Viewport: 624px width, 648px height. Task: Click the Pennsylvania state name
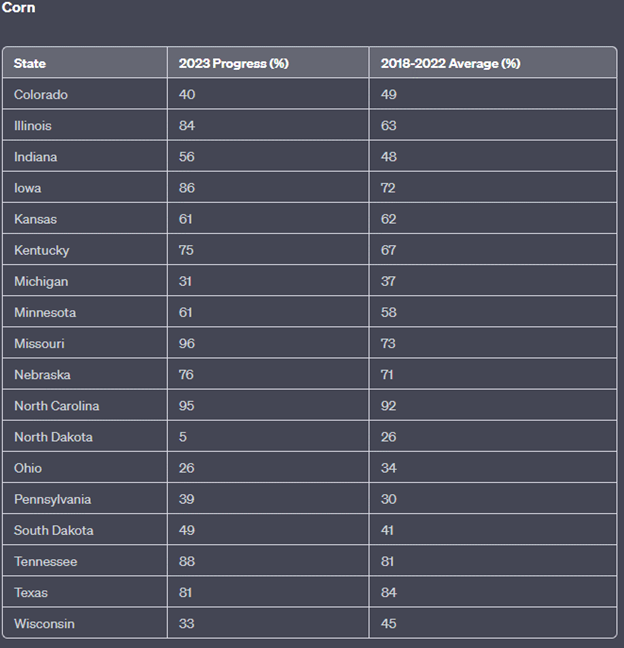53,499
